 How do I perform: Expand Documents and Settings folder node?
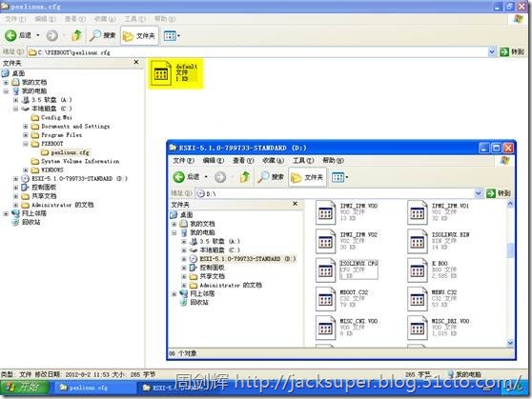click(26, 126)
